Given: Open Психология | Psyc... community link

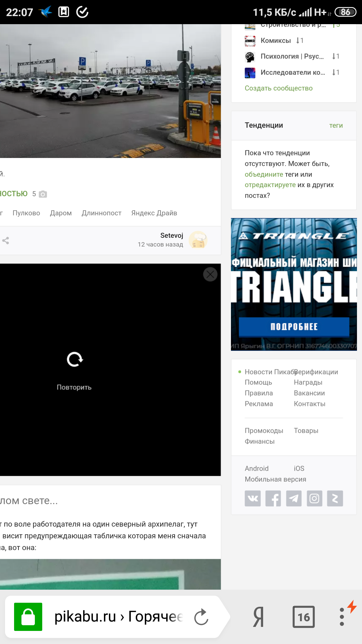Looking at the screenshot, I should click(x=292, y=56).
